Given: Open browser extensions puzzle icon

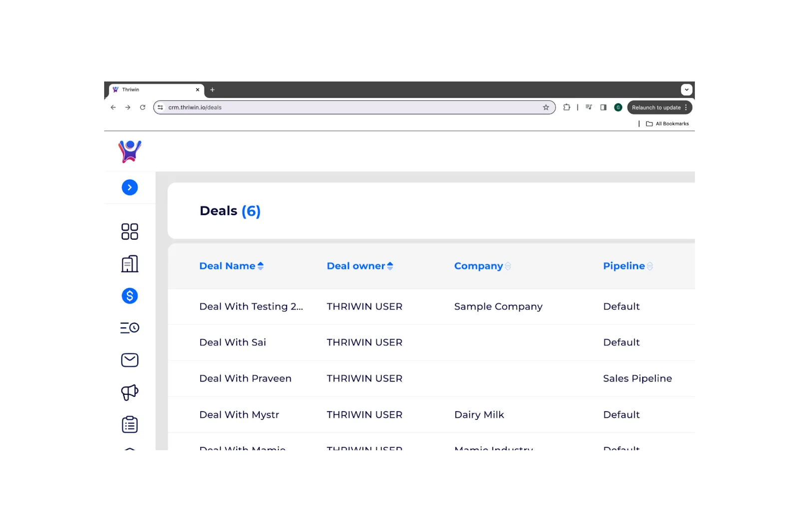Looking at the screenshot, I should click(567, 107).
